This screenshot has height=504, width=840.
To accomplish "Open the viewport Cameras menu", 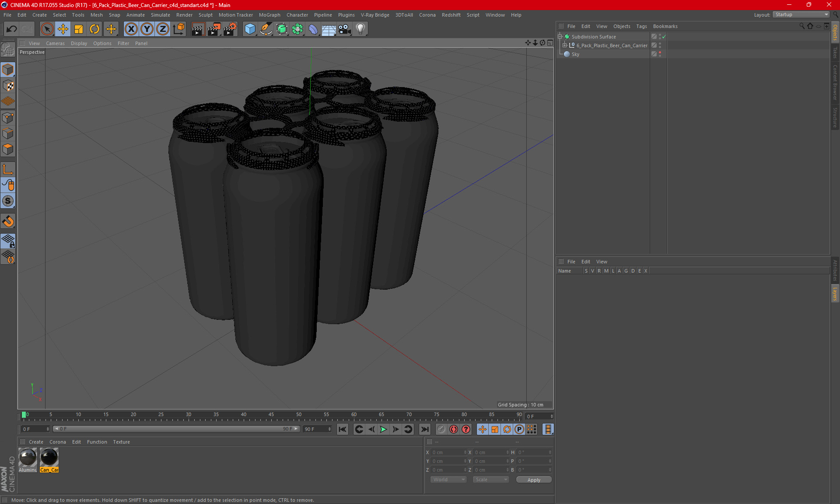I will (55, 43).
